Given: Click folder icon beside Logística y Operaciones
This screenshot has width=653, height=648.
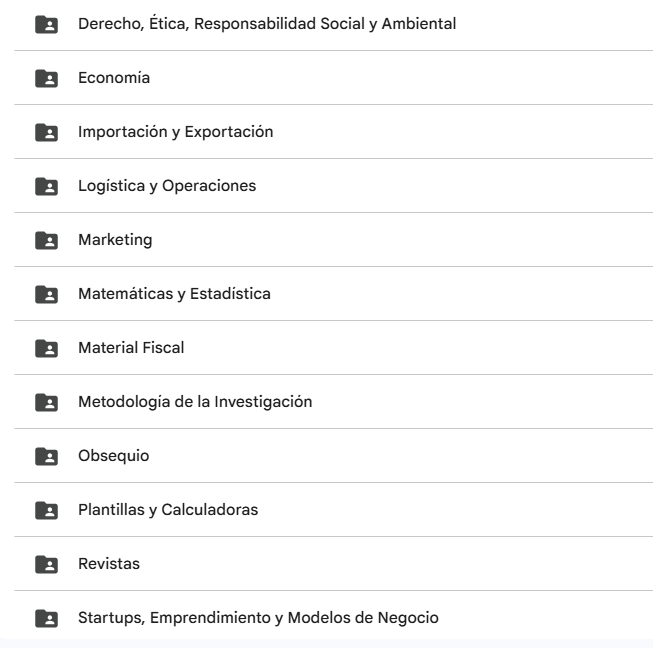Looking at the screenshot, I should 45,186.
